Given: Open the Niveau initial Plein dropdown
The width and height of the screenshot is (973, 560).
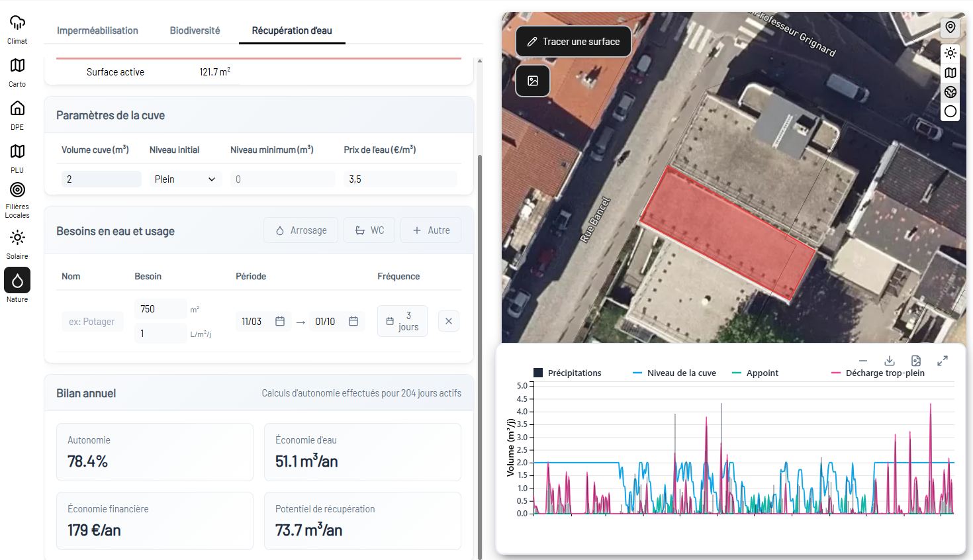Looking at the screenshot, I should point(185,179).
